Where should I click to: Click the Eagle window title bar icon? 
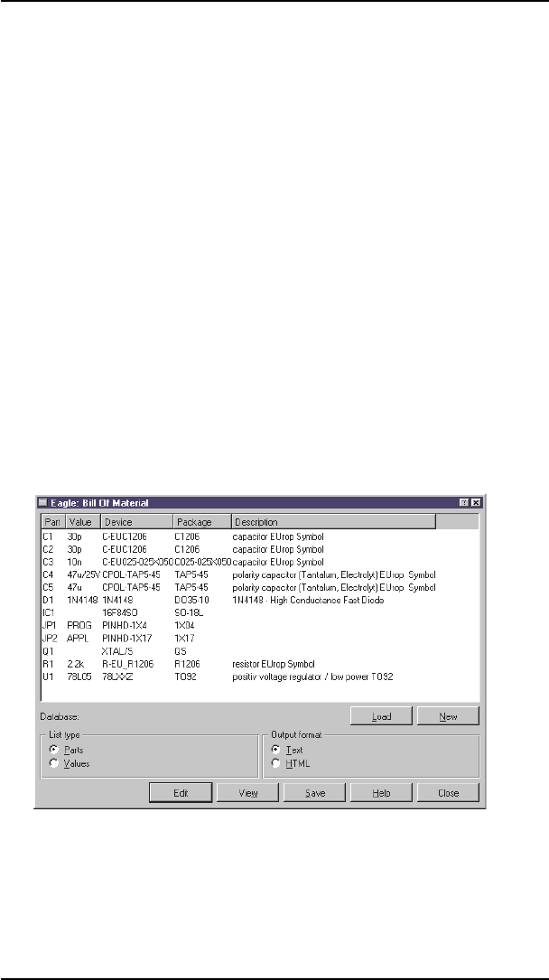pyautogui.click(x=42, y=502)
